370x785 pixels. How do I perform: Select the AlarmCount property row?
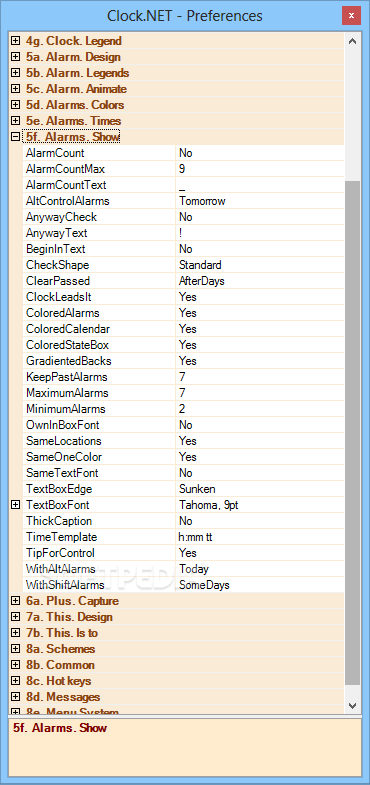tap(184, 153)
